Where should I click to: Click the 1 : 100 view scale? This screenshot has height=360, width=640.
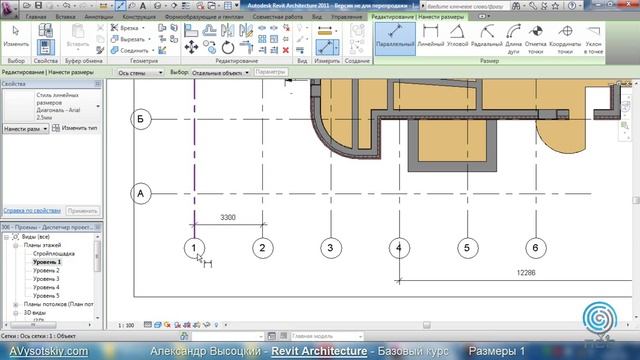(x=126, y=325)
